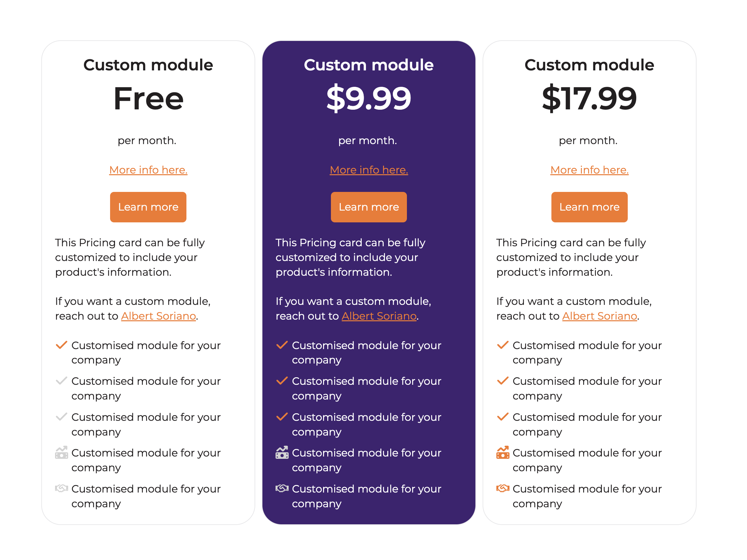Open More info here link in $17.99 card

point(589,170)
